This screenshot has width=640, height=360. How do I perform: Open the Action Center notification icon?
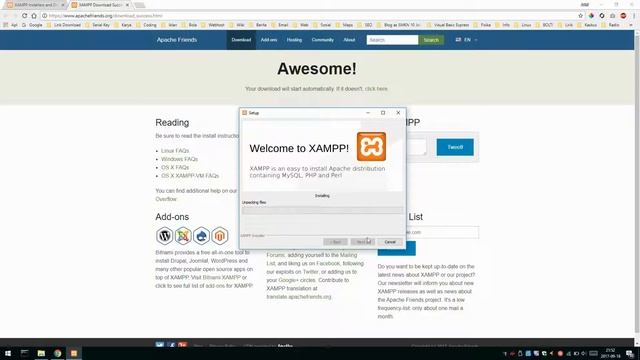pyautogui.click(x=630, y=353)
